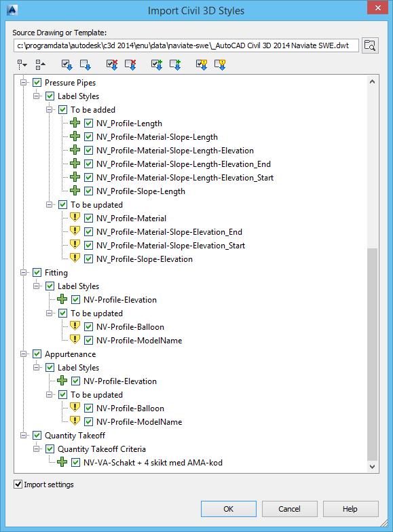Collapse To be updated under Pressure Pipes
Screen dimensions: 393x532
(49, 205)
